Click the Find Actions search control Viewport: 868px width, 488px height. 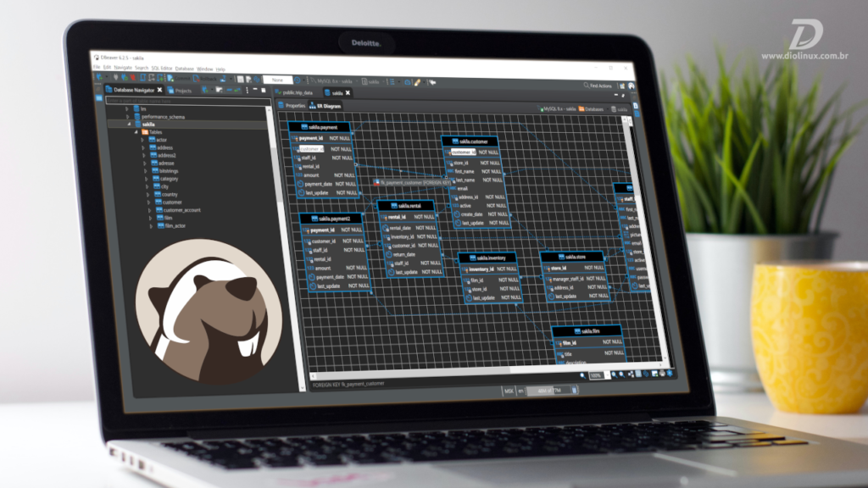point(598,85)
